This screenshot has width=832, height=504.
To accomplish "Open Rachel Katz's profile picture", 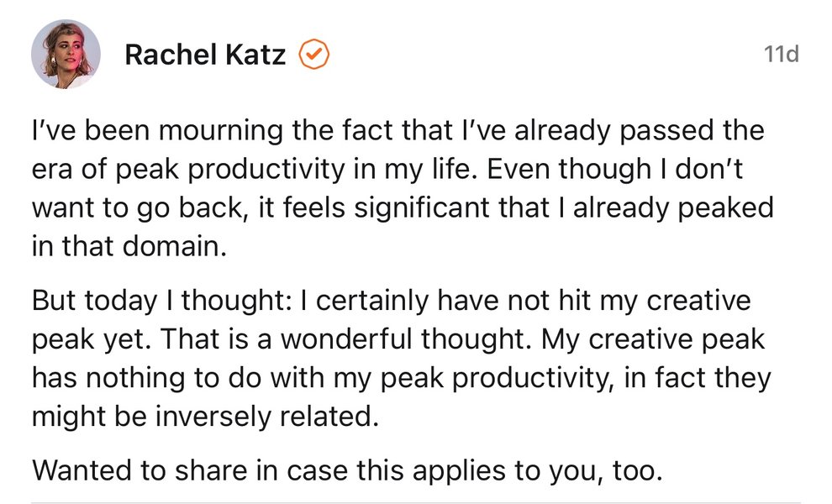I will 66,54.
